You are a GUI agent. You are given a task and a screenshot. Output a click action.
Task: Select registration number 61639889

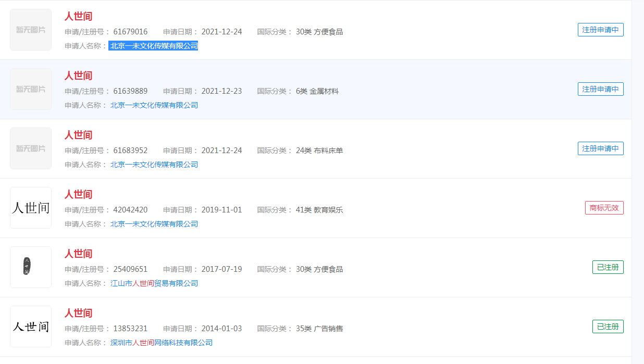tap(130, 91)
